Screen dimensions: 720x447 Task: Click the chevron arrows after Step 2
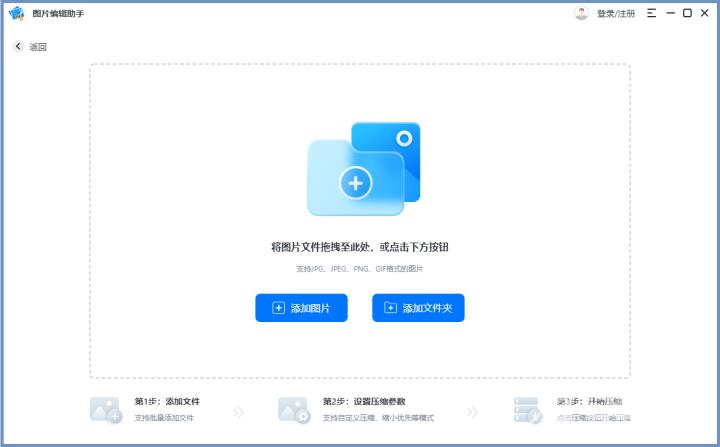tap(472, 411)
